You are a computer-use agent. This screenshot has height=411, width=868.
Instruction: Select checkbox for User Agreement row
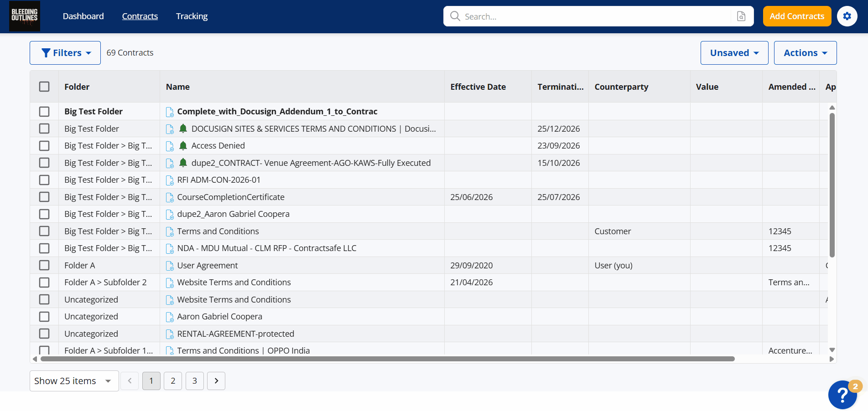[x=44, y=265]
